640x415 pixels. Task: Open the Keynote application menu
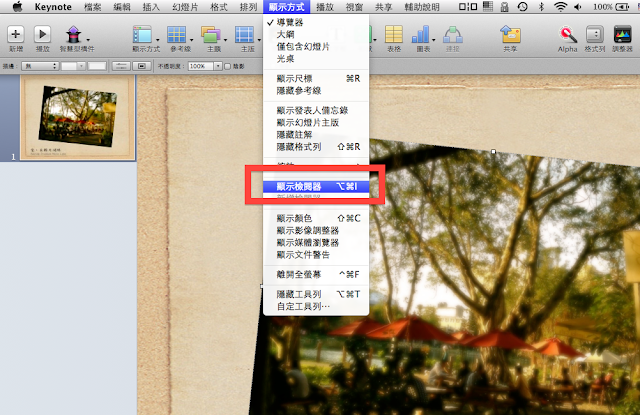[53, 7]
